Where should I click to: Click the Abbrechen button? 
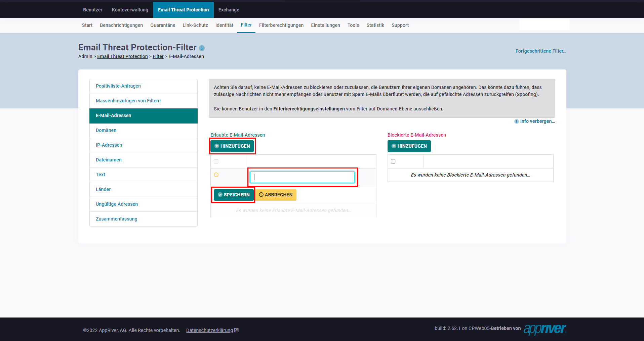tap(276, 195)
